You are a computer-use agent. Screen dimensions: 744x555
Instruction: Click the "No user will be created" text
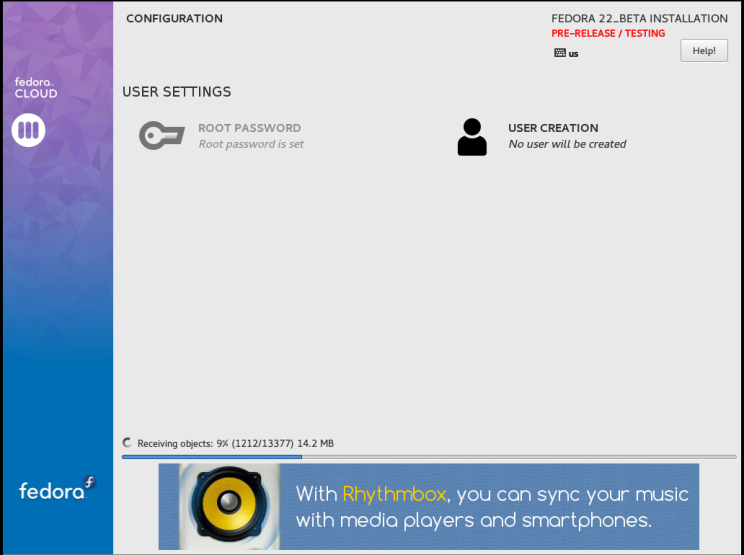tap(567, 144)
